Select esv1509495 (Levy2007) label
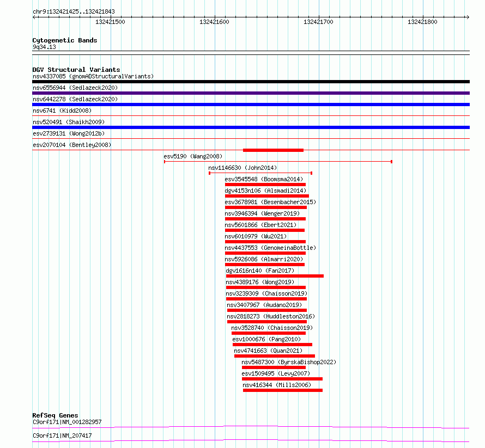The width and height of the screenshot is (485, 448). tap(276, 373)
